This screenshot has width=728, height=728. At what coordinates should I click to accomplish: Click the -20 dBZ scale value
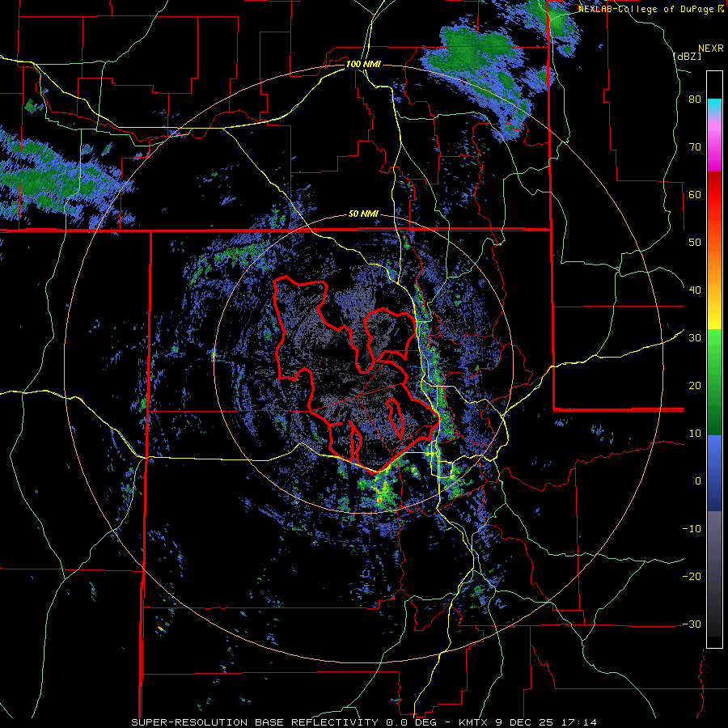tap(692, 577)
